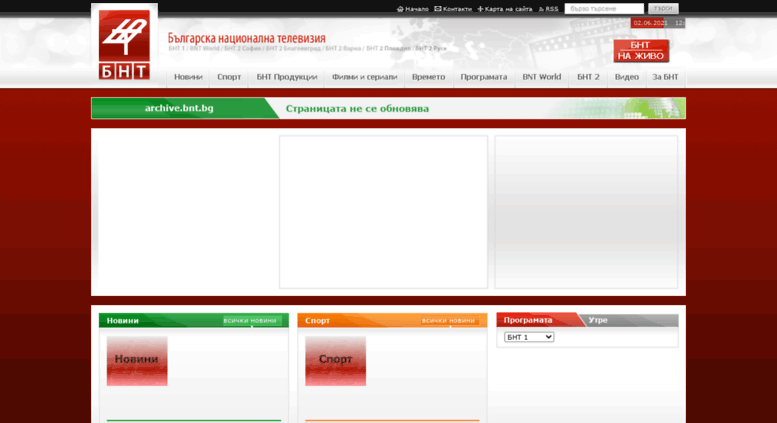Click the БНТ НА ЖИВО button
The image size is (777, 423).
pos(641,51)
